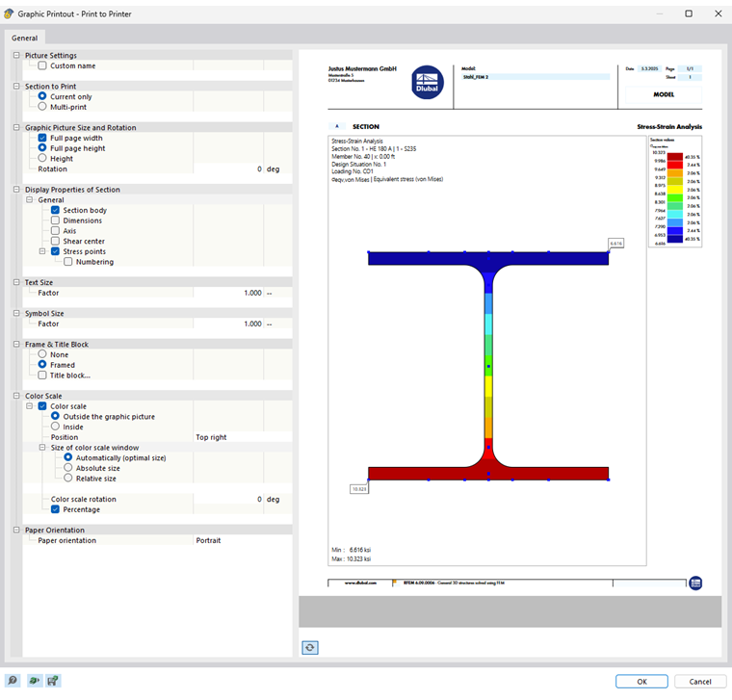Choose Relative size radio button

(68, 478)
